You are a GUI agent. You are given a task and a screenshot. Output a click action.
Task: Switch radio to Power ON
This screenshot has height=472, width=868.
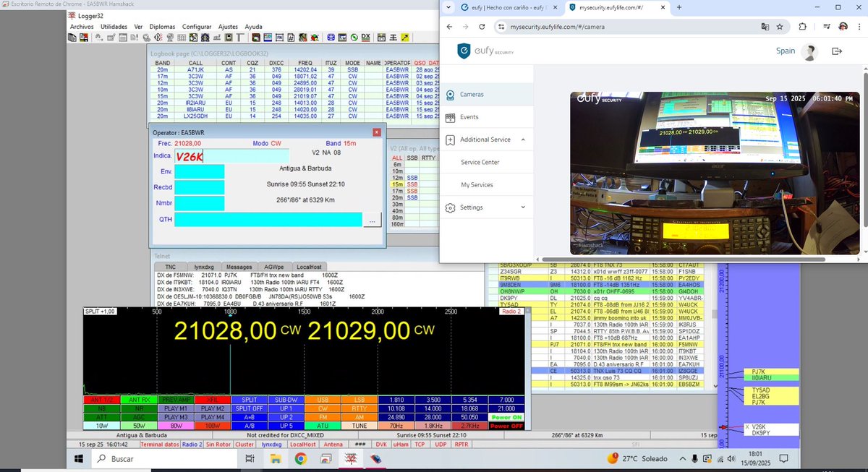click(507, 418)
